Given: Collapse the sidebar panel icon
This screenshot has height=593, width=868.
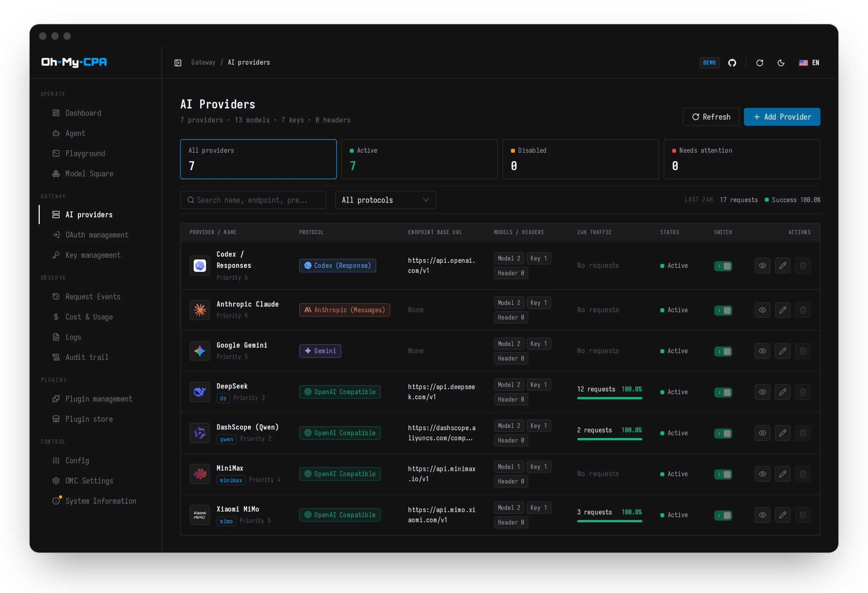Looking at the screenshot, I should [178, 63].
